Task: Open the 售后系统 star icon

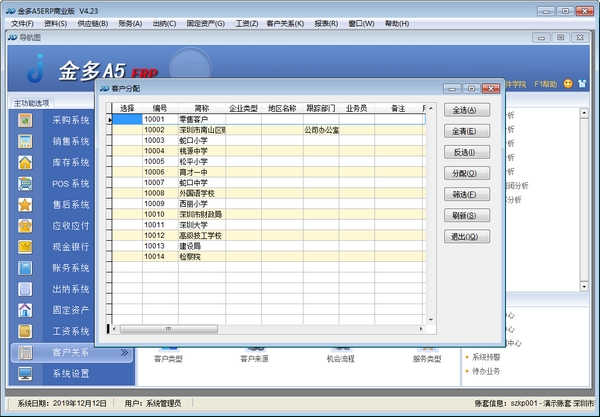Action: 25,205
